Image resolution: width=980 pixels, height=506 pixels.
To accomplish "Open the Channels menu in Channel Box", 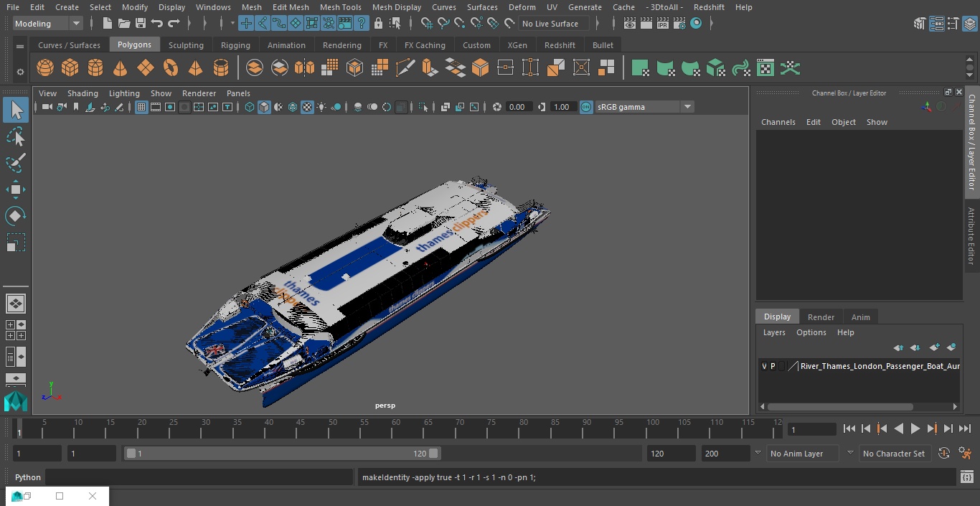I will (778, 122).
